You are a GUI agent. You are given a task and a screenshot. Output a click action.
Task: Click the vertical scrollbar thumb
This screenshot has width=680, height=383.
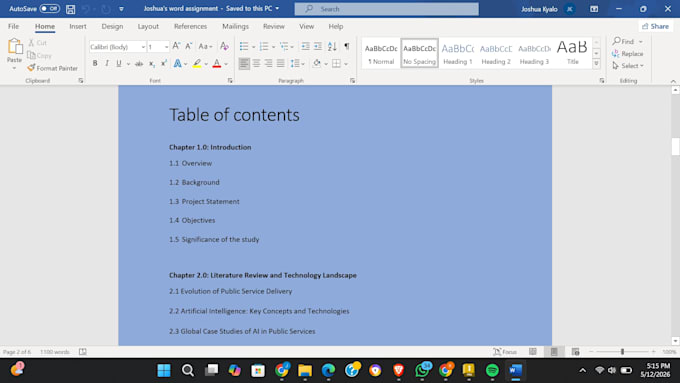(675, 147)
